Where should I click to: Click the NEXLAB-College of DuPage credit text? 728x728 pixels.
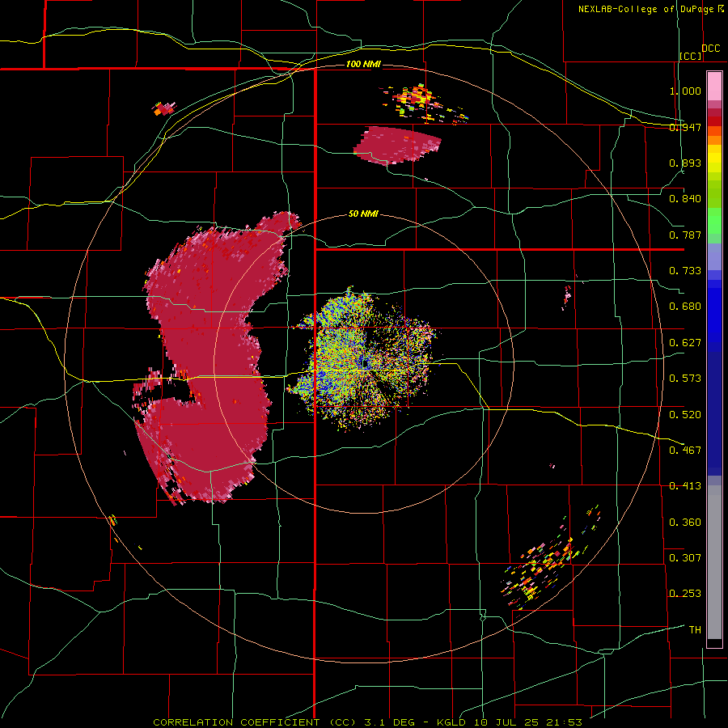click(646, 9)
